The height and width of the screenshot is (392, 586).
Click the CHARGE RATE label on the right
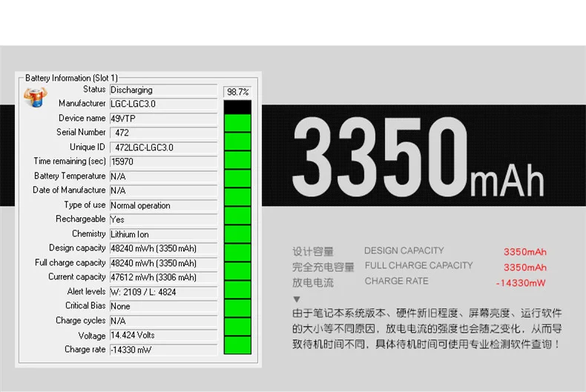tap(397, 281)
